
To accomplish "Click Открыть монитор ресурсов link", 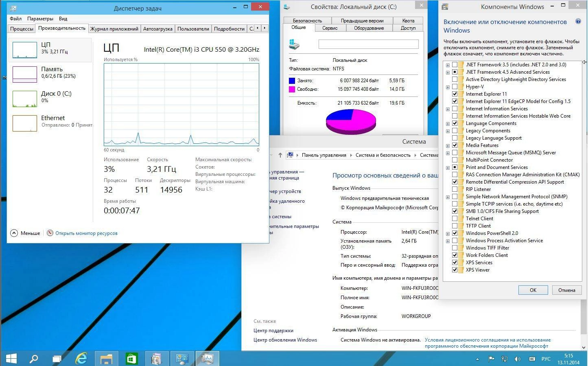I will coord(86,233).
